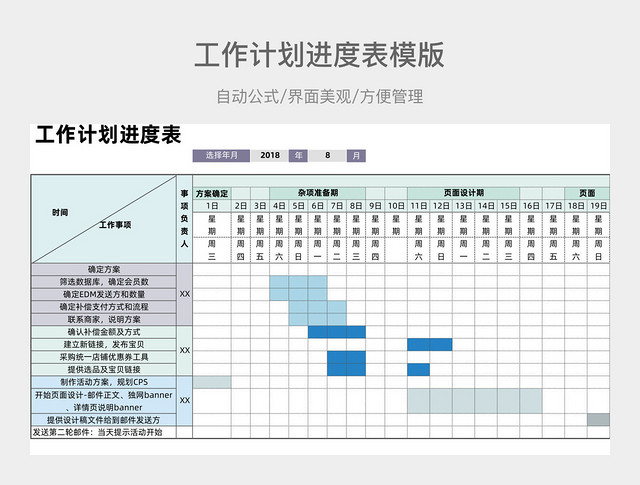Select the 制作活动方案，规划CPS task row

[104, 382]
